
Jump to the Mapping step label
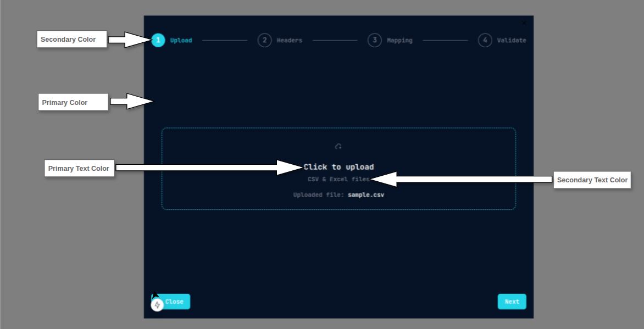click(399, 41)
